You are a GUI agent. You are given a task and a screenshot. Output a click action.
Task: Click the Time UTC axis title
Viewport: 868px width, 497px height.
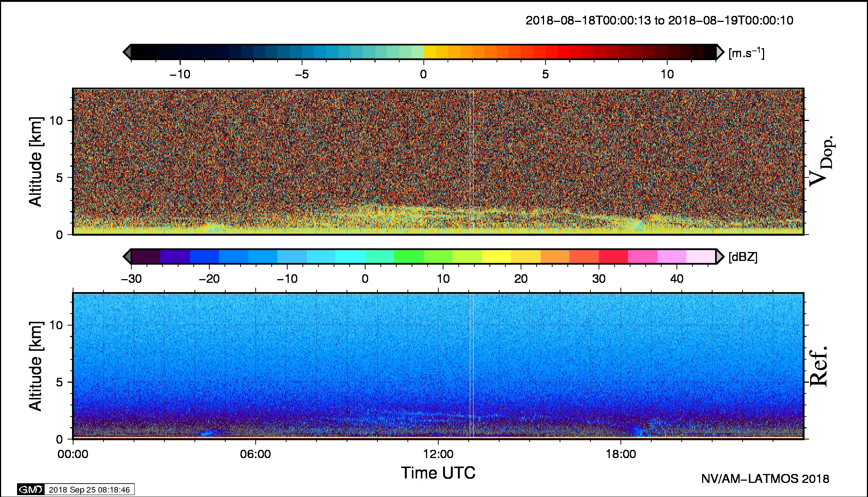(438, 473)
